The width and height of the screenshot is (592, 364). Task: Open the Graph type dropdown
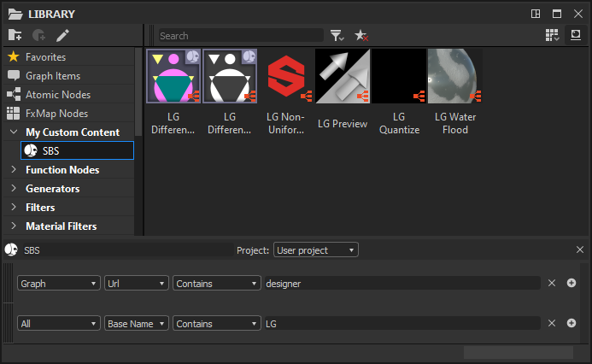(59, 283)
